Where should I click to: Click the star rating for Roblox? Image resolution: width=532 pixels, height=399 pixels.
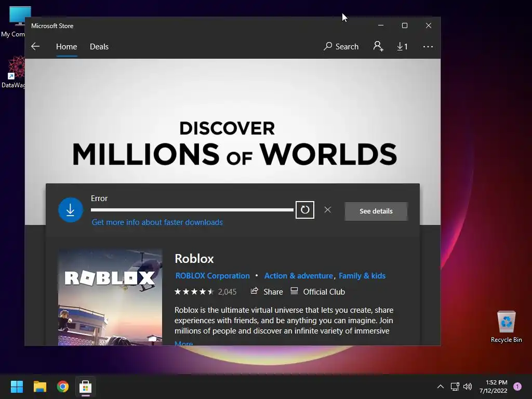coord(194,291)
